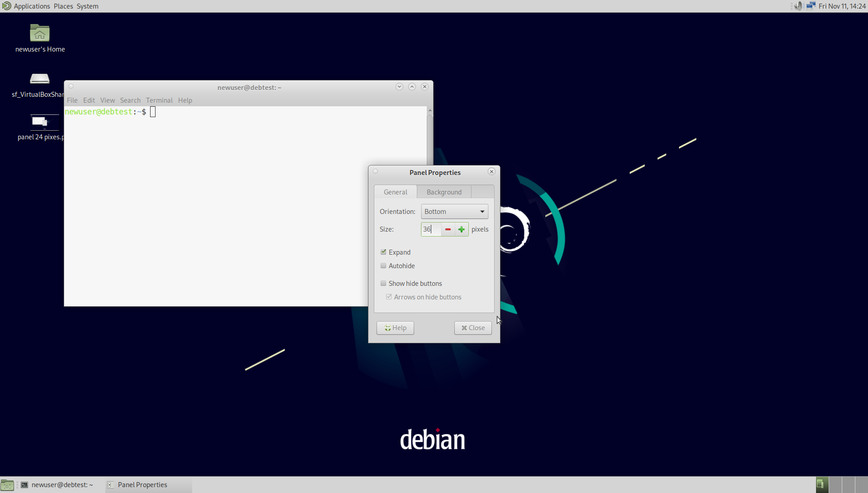This screenshot has height=493, width=868.
Task: Open the Places menu
Action: (63, 6)
